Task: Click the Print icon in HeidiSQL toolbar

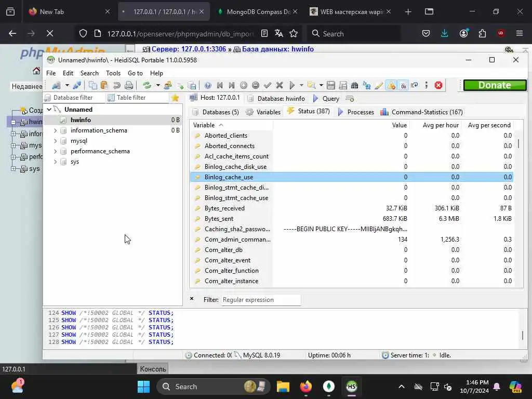Action: pos(129,85)
